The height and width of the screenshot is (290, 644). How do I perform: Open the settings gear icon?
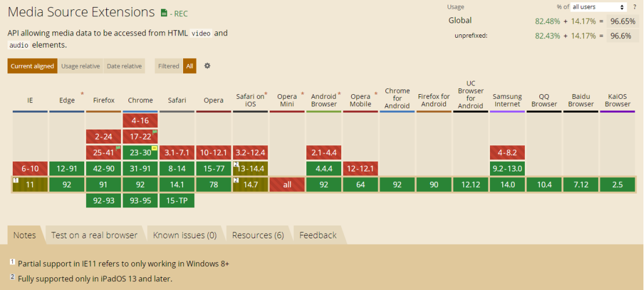click(207, 66)
